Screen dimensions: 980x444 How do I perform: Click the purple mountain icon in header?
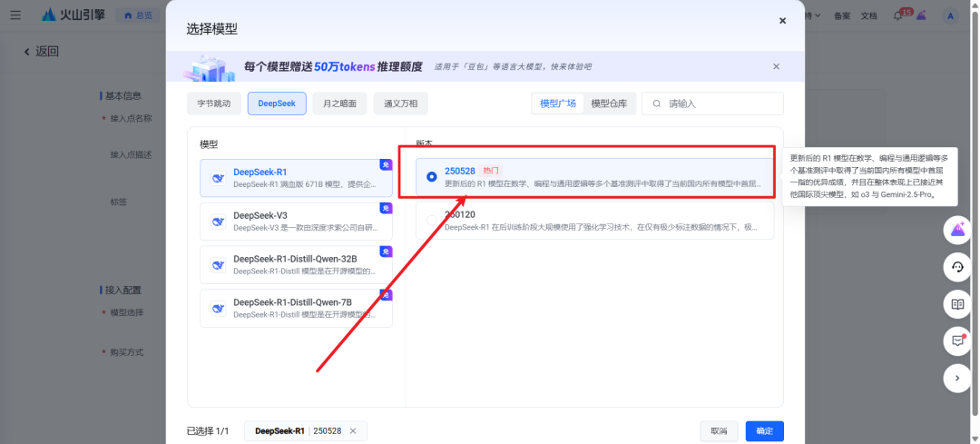921,15
